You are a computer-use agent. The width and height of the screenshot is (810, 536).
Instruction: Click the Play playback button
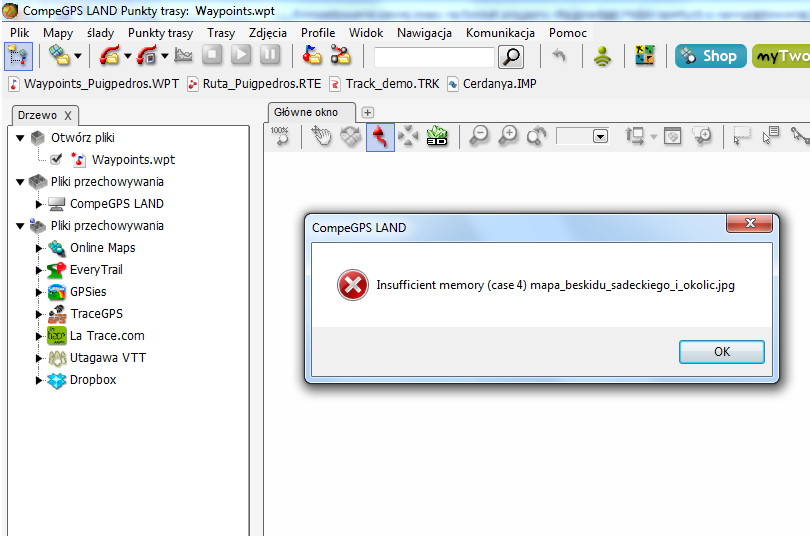[x=241, y=55]
